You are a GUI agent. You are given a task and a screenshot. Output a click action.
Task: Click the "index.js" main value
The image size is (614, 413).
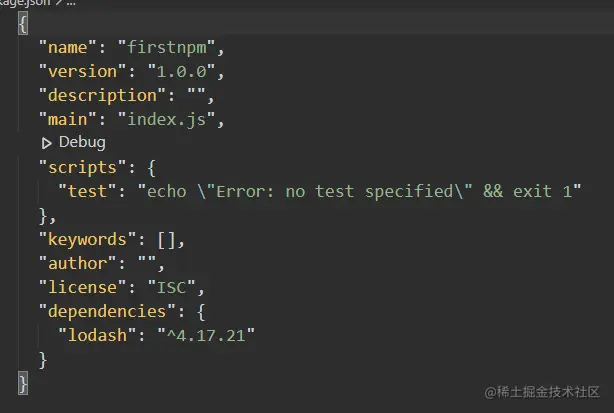point(166,119)
